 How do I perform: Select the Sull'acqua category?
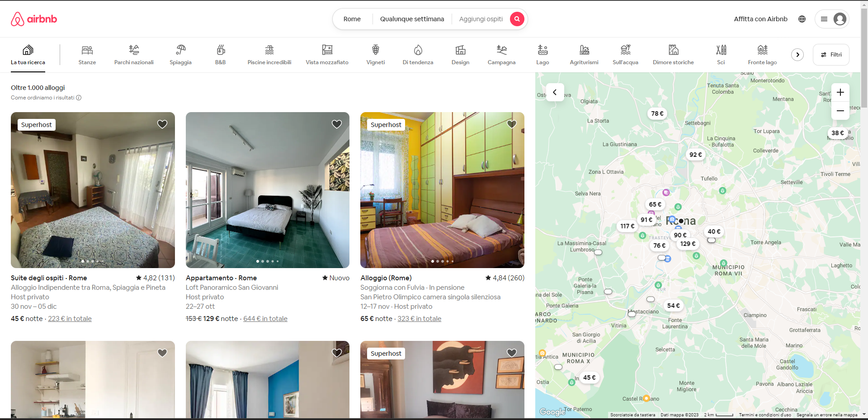(x=625, y=55)
